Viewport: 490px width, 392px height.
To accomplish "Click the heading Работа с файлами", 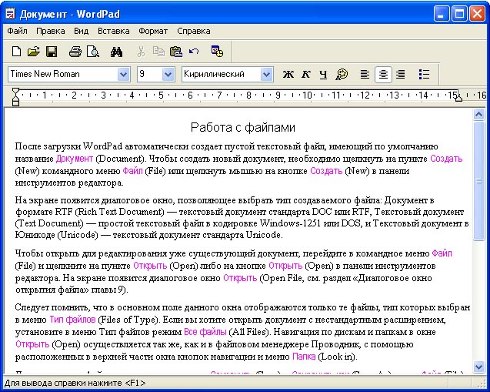I will click(x=243, y=127).
